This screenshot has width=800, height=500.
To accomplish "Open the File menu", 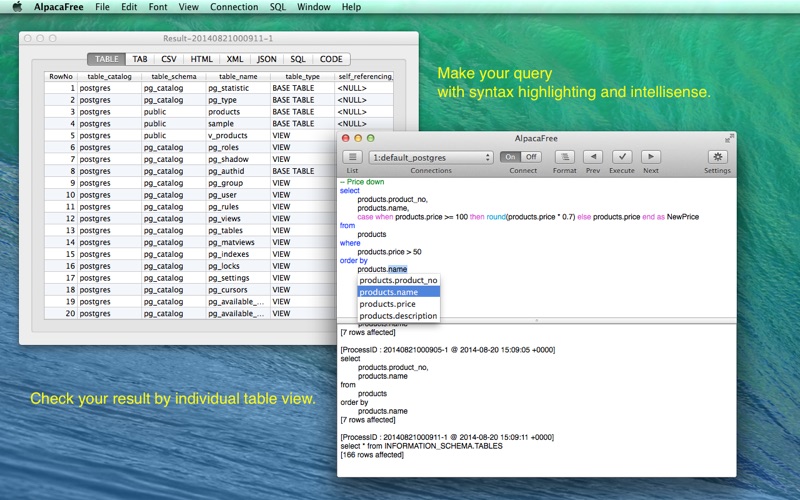I will click(103, 7).
